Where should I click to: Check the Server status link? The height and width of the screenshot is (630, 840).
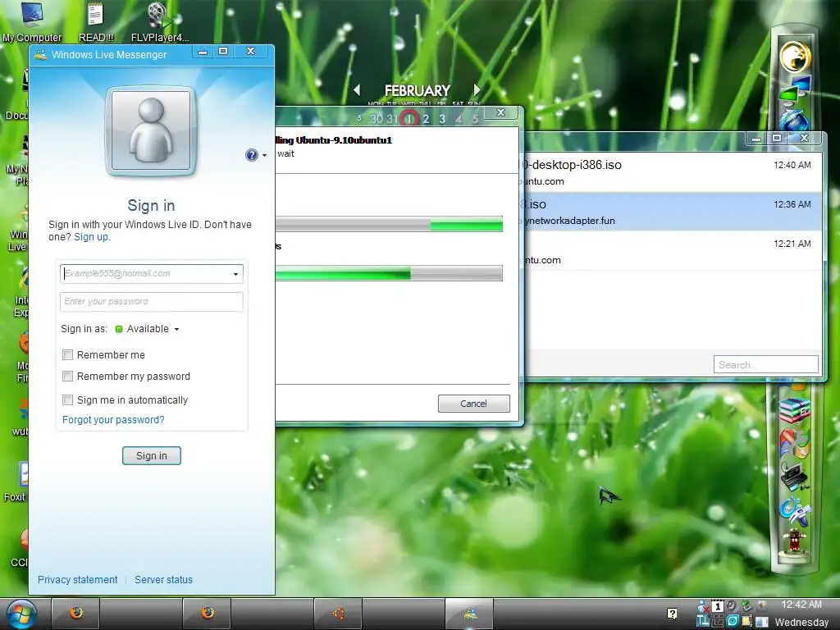[x=163, y=580]
